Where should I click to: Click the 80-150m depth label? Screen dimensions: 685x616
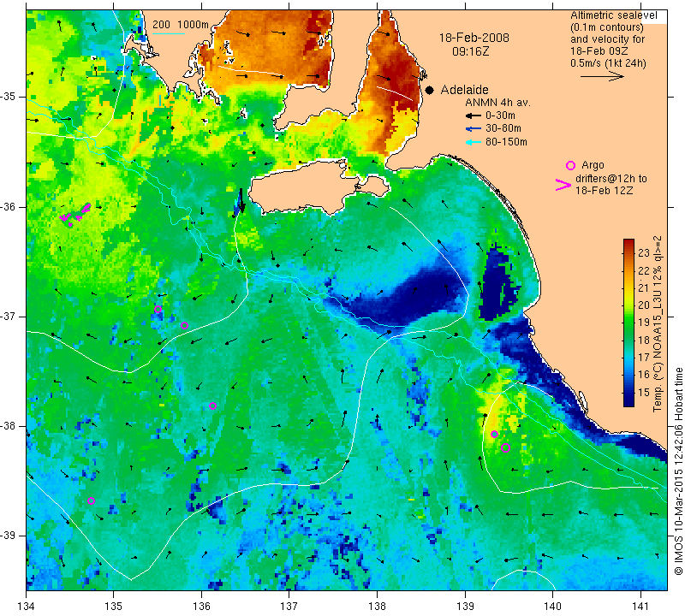[506, 142]
